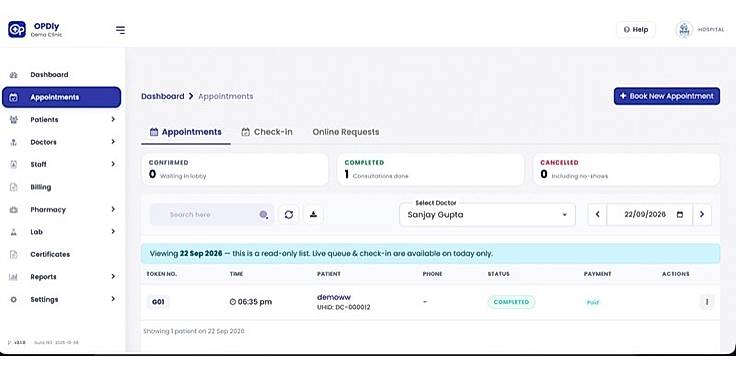
Task: Click the Certificates sidebar icon
Action: point(14,254)
